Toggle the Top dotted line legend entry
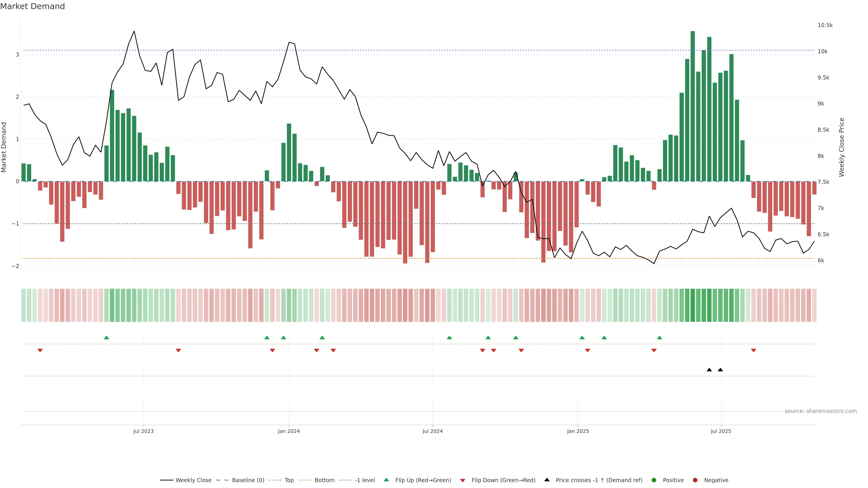Image resolution: width=868 pixels, height=488 pixels. tap(289, 480)
